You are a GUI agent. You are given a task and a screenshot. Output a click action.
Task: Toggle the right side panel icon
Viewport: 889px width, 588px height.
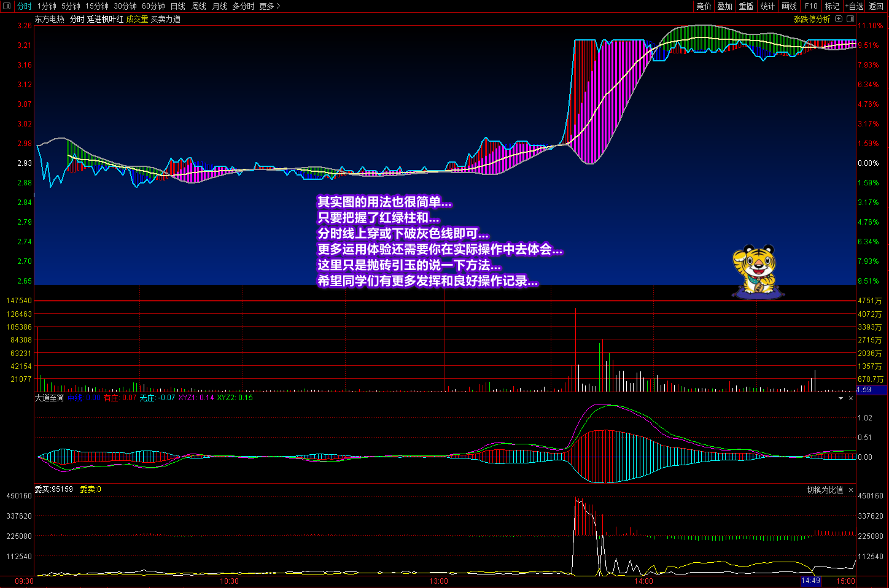coord(850,19)
